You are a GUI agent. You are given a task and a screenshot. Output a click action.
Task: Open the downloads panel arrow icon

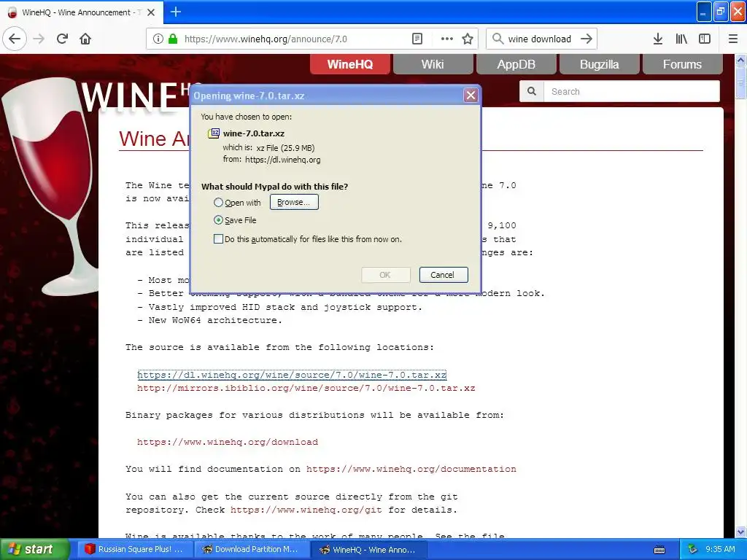(x=658, y=39)
